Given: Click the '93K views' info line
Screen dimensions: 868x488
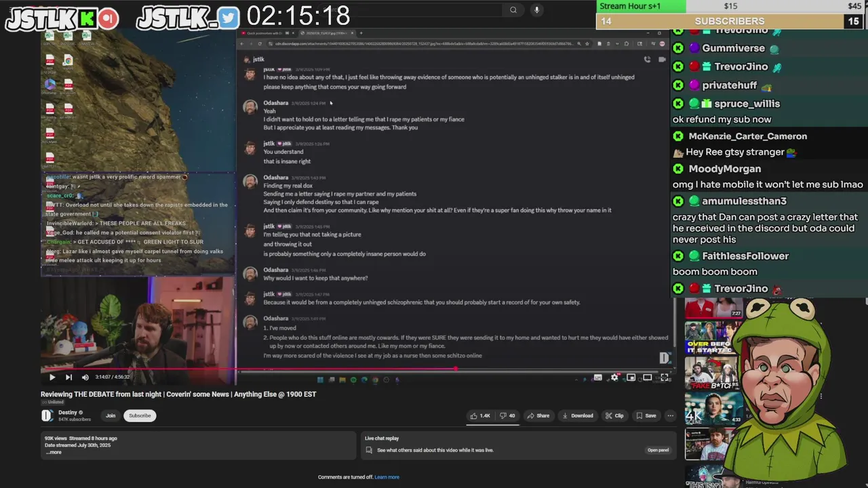Looking at the screenshot, I should click(x=81, y=439).
